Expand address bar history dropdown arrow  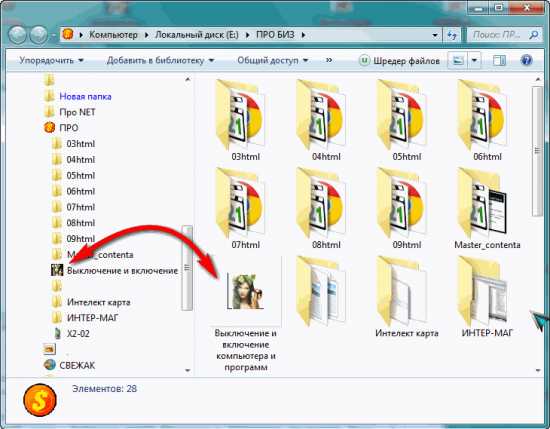click(x=435, y=35)
